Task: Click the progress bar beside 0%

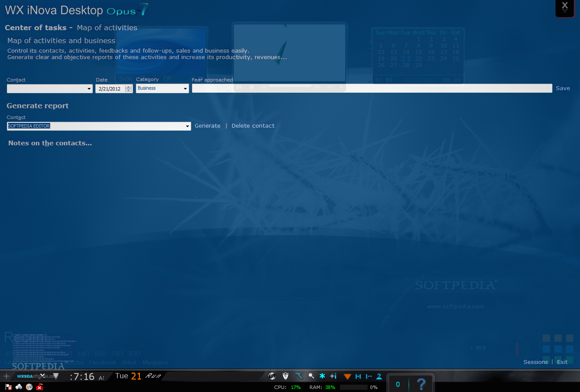Action: pyautogui.click(x=353, y=387)
